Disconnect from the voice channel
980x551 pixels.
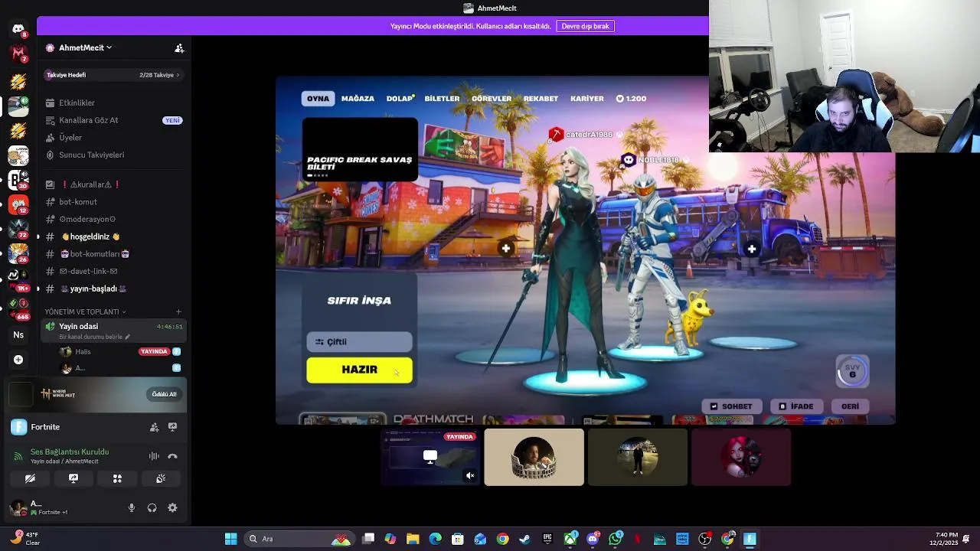coord(172,456)
